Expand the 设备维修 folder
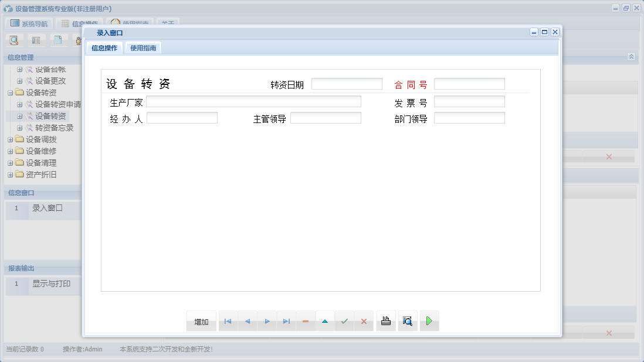644x362 pixels. tap(11, 152)
